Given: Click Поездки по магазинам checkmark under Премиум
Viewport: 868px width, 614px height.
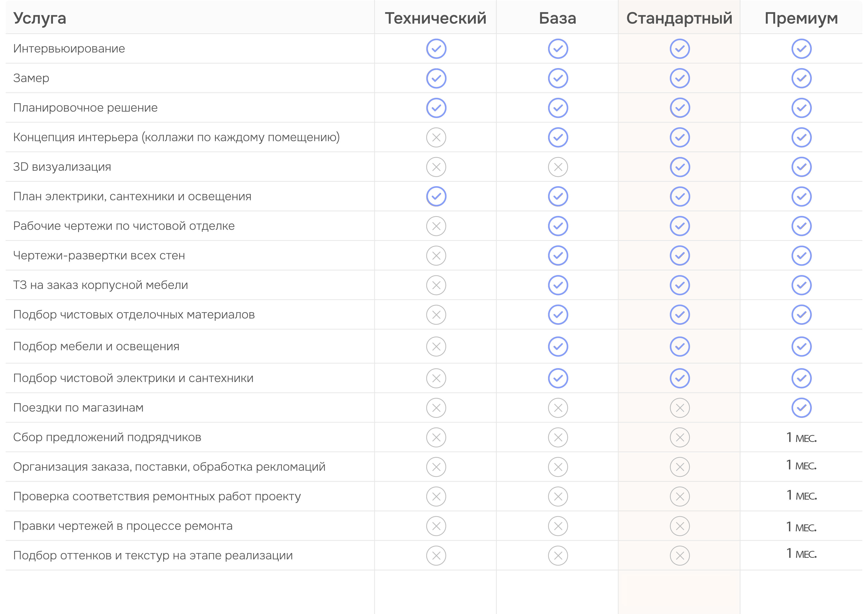Looking at the screenshot, I should (x=801, y=408).
